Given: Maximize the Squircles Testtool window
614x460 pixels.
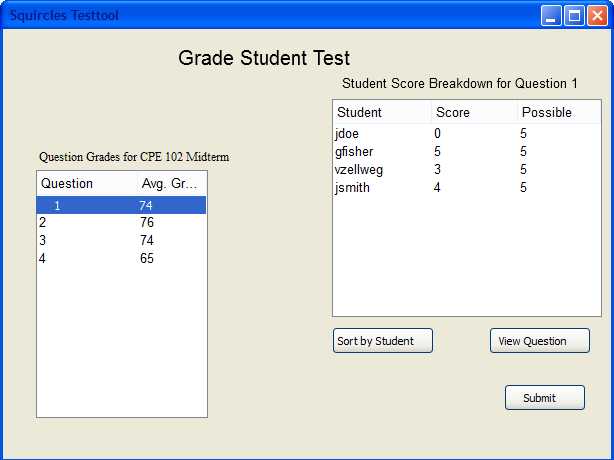Looking at the screenshot, I should click(x=575, y=16).
